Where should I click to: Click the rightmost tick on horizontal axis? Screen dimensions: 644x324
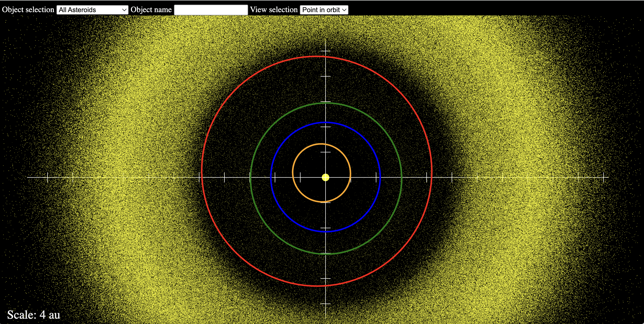click(x=604, y=177)
